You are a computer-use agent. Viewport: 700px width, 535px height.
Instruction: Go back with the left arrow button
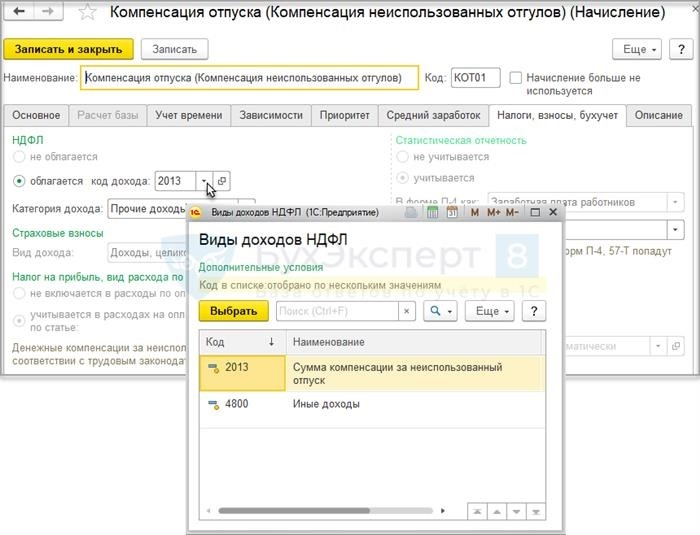click(19, 11)
